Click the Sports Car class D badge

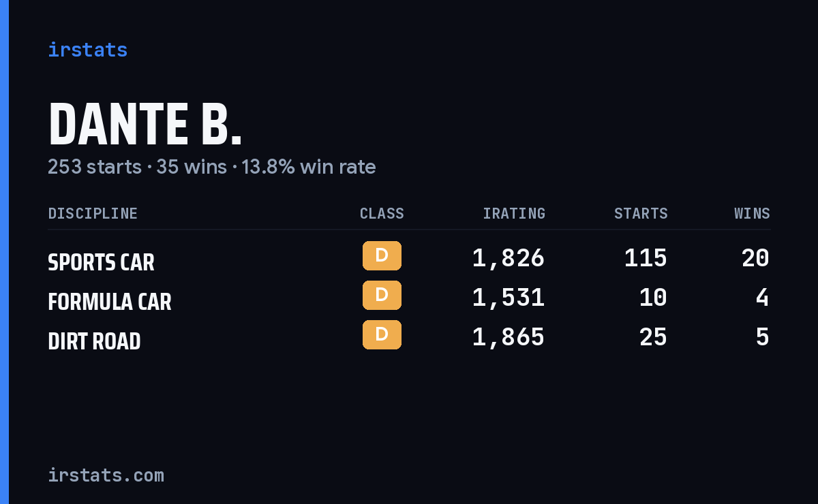382,255
